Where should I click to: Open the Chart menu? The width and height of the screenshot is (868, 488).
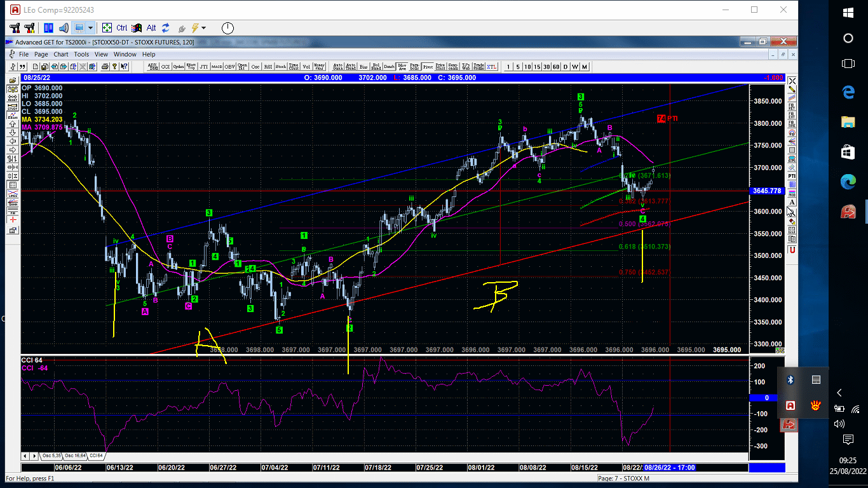point(61,54)
